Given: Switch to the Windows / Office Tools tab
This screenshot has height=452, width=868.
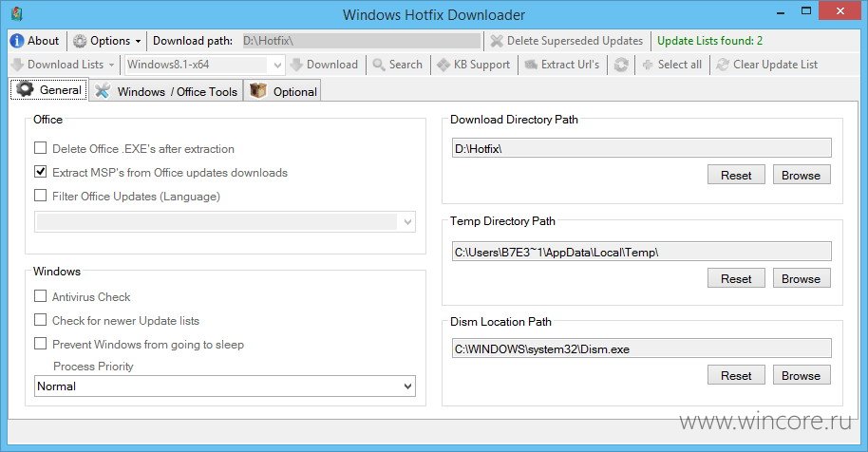Looking at the screenshot, I should click(166, 91).
